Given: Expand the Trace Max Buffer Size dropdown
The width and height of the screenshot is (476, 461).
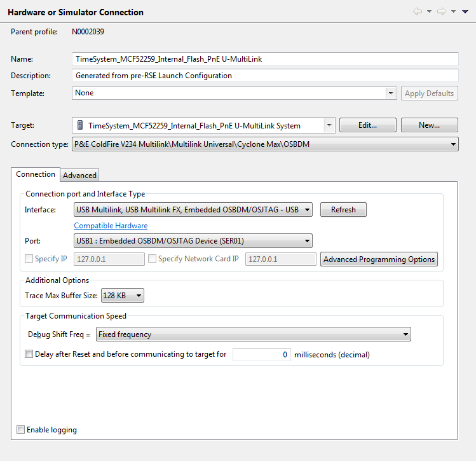Looking at the screenshot, I should pyautogui.click(x=139, y=295).
